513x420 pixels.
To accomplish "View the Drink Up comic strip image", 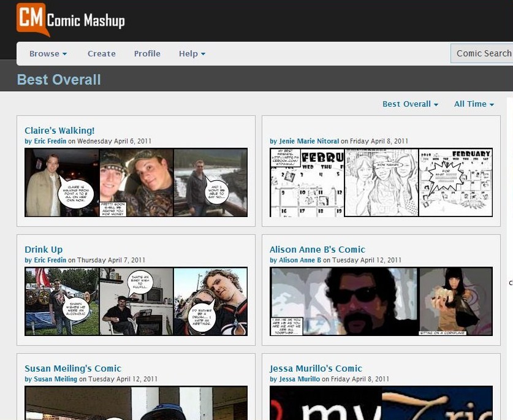I will tap(136, 302).
